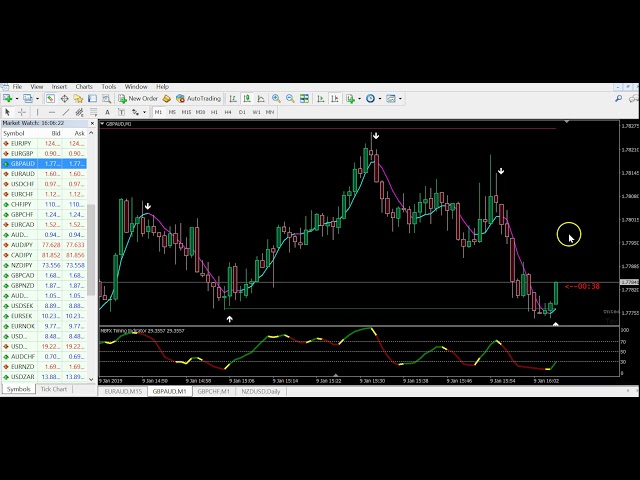Screen dimensions: 640x480
Task: Click the Zoom In magnifier icon
Action: (x=276, y=99)
